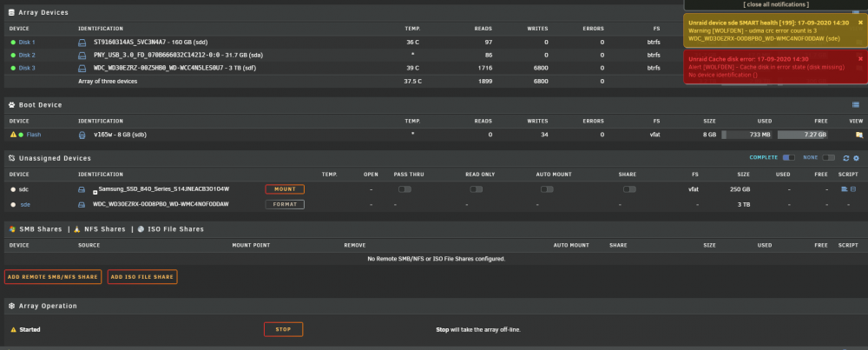The width and height of the screenshot is (868, 350).
Task: Click the Array Operation snowflake icon
Action: (x=11, y=306)
